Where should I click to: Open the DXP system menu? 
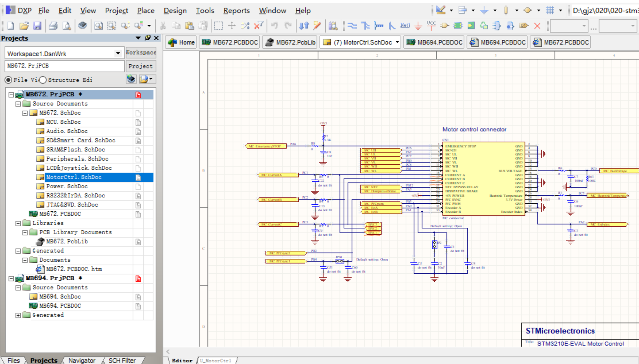(19, 10)
